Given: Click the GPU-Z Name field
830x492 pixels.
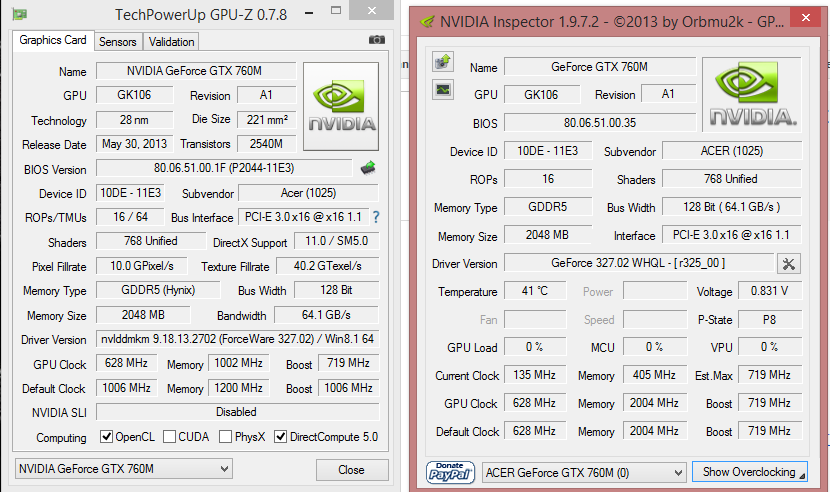Looking at the screenshot, I should pyautogui.click(x=196, y=71).
